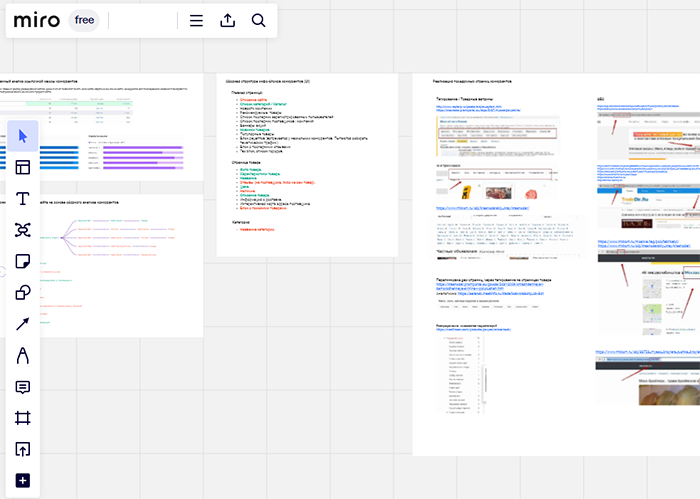Open the Shapes tool

pyautogui.click(x=23, y=292)
